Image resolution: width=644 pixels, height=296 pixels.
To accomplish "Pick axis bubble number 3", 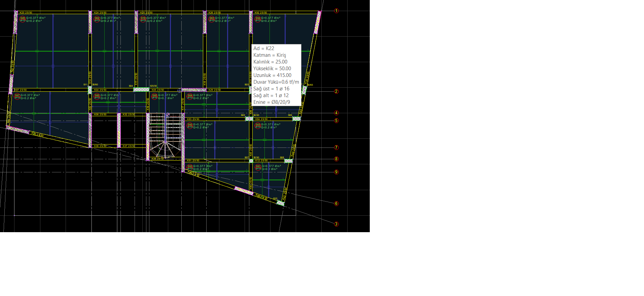I will pos(336,224).
